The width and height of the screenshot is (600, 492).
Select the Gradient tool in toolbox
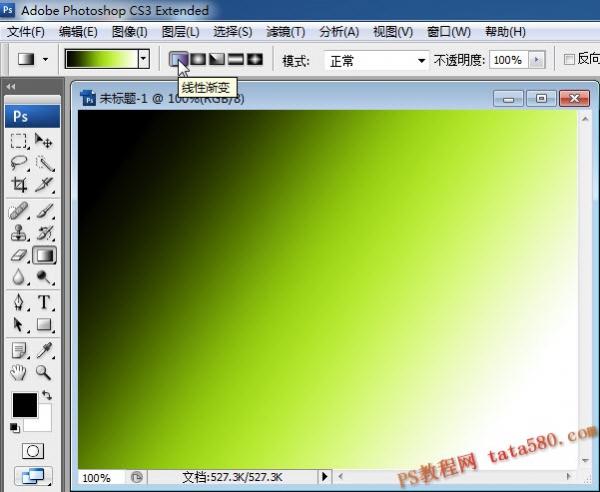coord(44,255)
